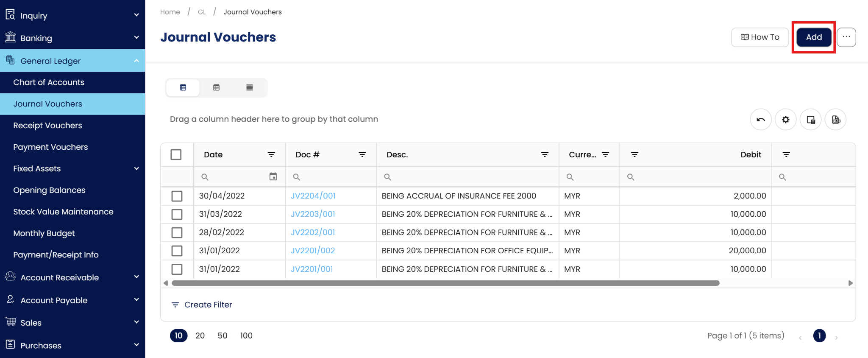The height and width of the screenshot is (358, 868).
Task: Click the column chooser icon
Action: (x=810, y=120)
